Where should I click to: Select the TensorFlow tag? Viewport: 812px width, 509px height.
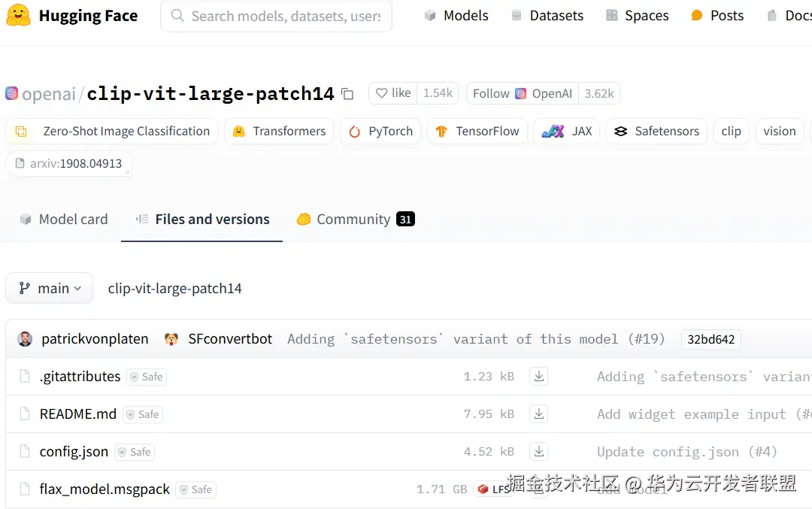click(x=477, y=132)
